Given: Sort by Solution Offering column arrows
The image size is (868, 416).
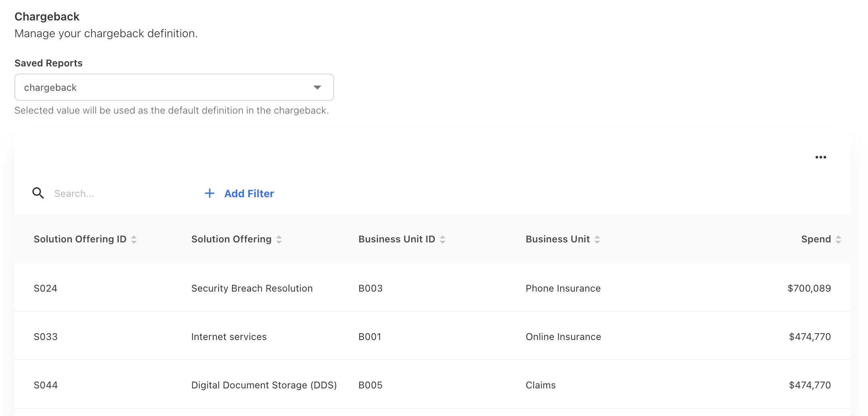Looking at the screenshot, I should point(279,240).
